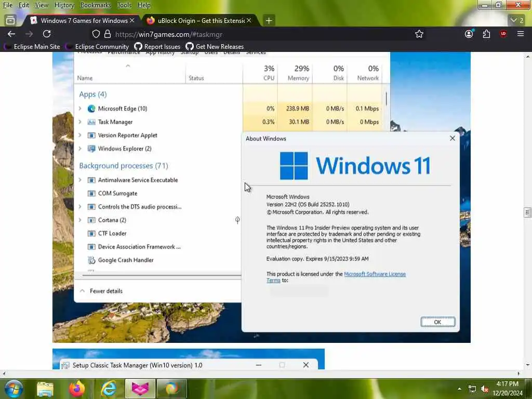Click OK in About Windows dialog
532x399 pixels.
click(x=437, y=322)
